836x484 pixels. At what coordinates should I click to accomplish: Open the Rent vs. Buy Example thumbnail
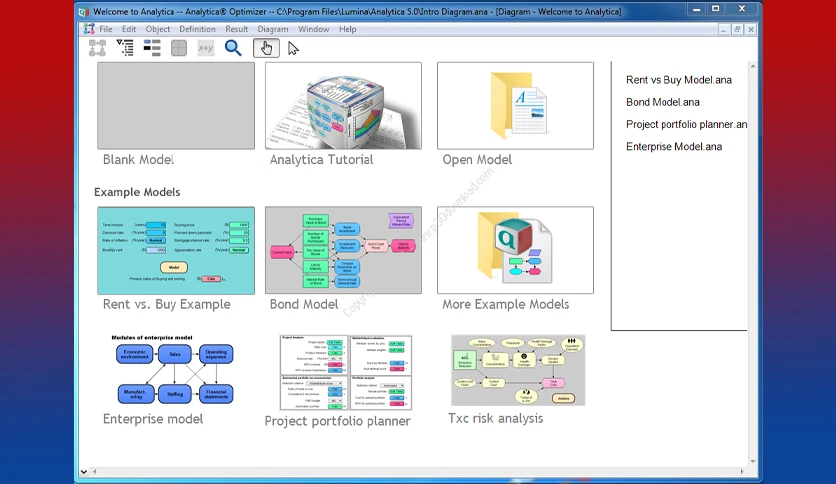tap(176, 251)
